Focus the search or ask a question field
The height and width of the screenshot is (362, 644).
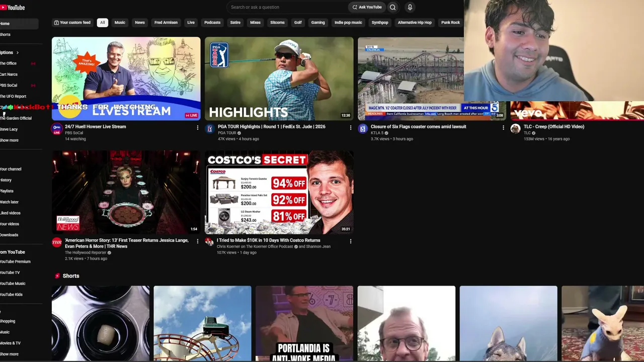pos(287,7)
